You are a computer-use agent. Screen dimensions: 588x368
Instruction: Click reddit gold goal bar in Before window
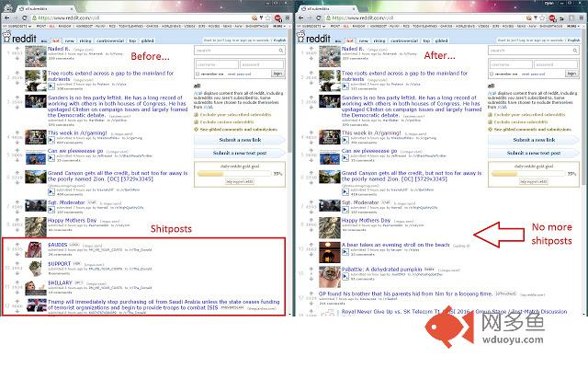[233, 174]
